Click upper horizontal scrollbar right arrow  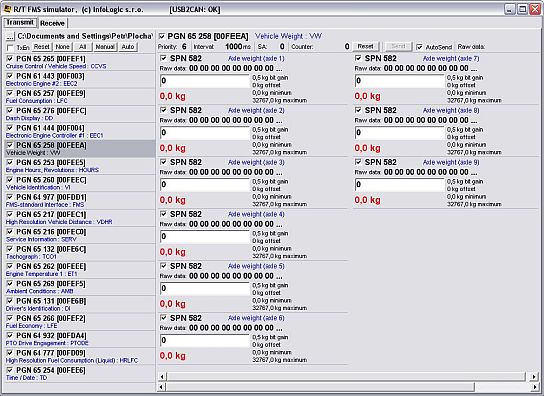pyautogui.click(x=534, y=376)
